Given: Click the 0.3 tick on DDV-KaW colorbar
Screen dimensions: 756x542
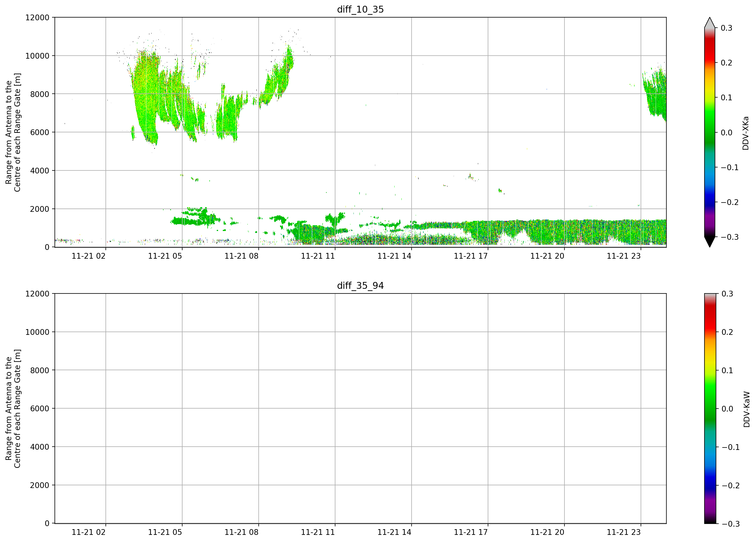Looking at the screenshot, I should (x=727, y=294).
